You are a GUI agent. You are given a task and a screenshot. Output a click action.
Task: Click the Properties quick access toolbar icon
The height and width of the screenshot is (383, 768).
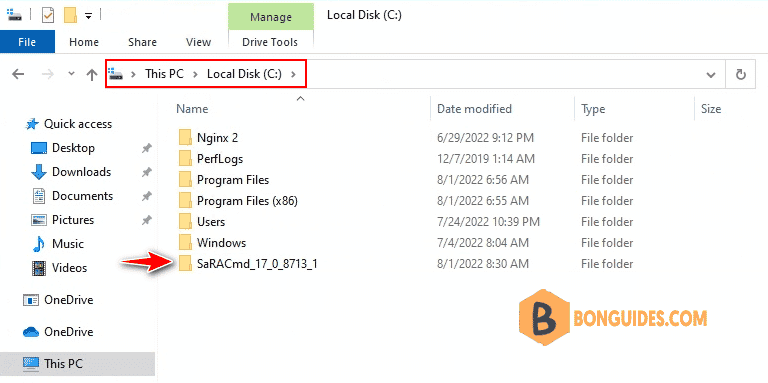pos(48,16)
